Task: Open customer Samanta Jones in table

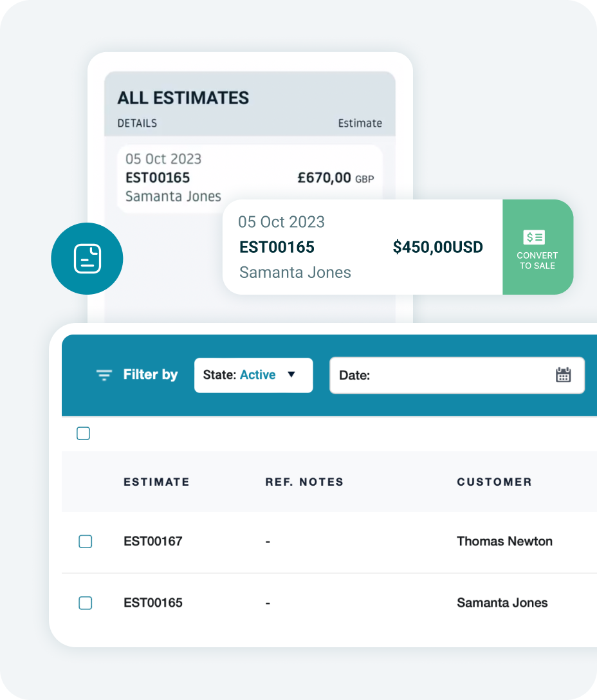Action: click(502, 603)
